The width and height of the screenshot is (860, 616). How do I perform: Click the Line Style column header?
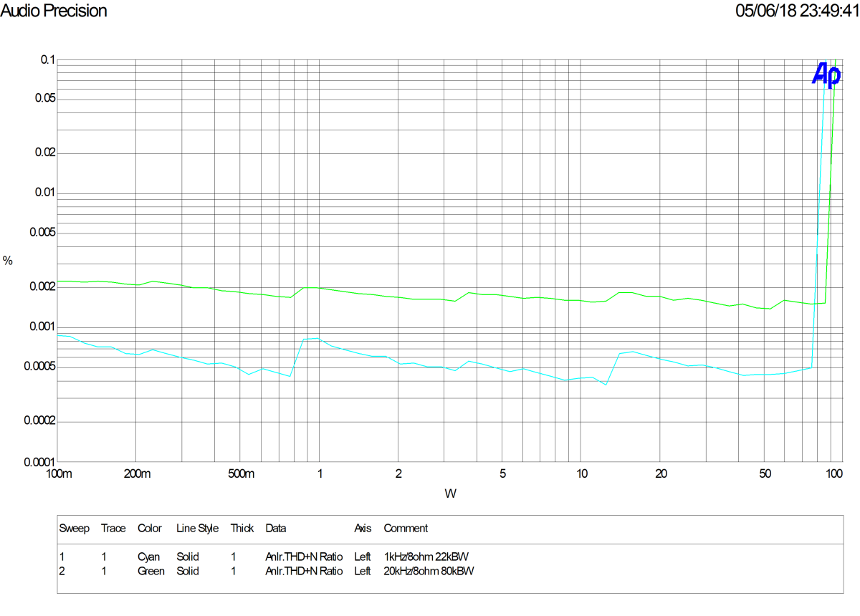197,529
